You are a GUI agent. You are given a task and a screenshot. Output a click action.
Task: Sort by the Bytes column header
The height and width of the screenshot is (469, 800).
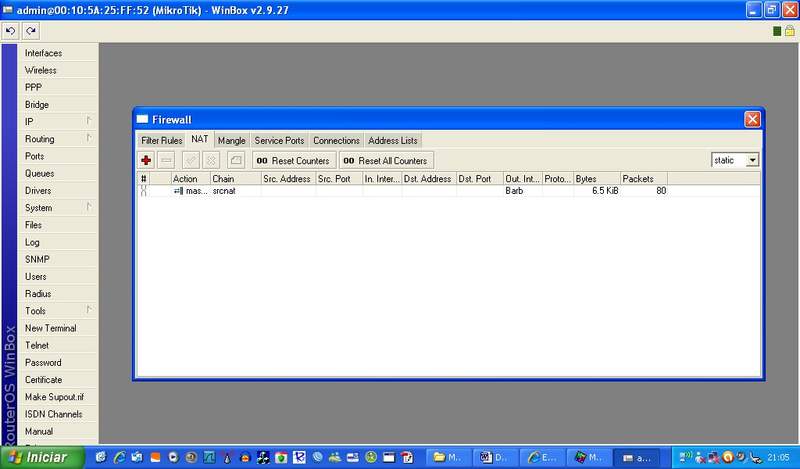coord(597,179)
